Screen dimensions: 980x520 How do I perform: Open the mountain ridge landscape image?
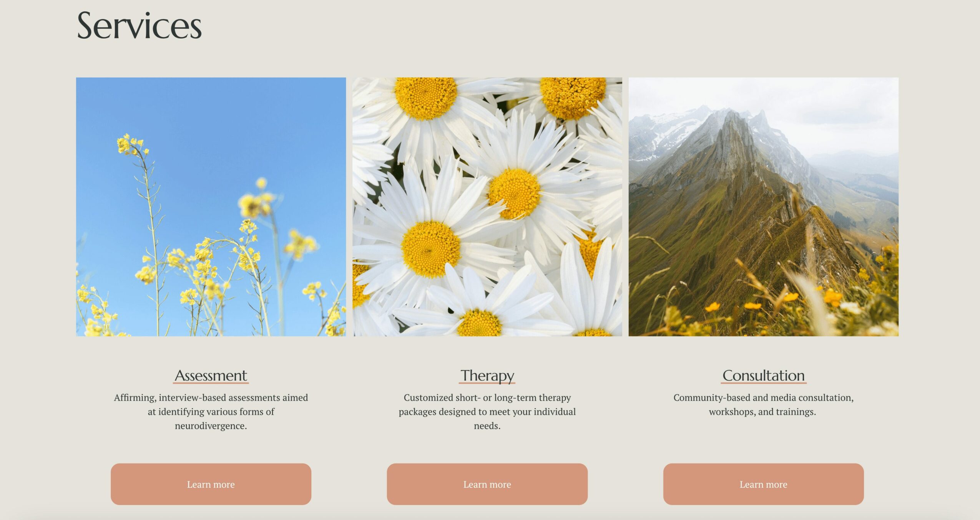tap(763, 207)
